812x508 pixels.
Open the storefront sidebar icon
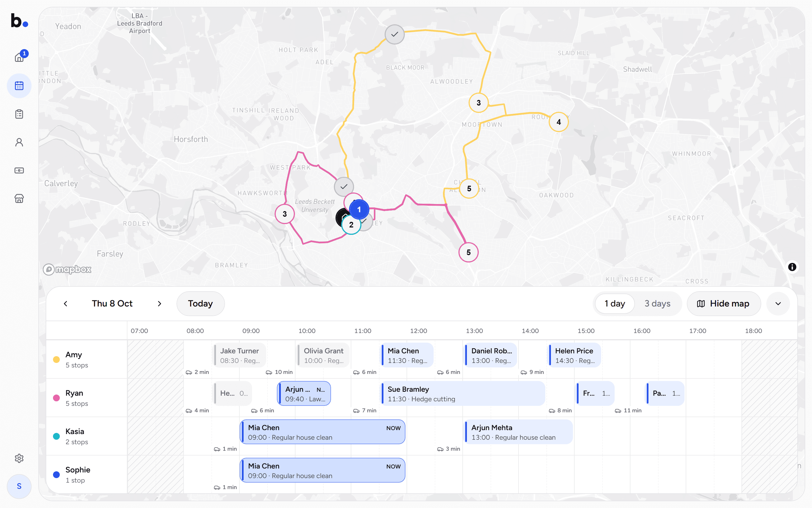tap(19, 199)
